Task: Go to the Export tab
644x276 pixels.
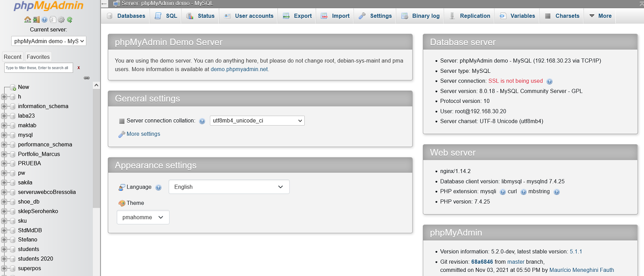Action: tap(297, 15)
